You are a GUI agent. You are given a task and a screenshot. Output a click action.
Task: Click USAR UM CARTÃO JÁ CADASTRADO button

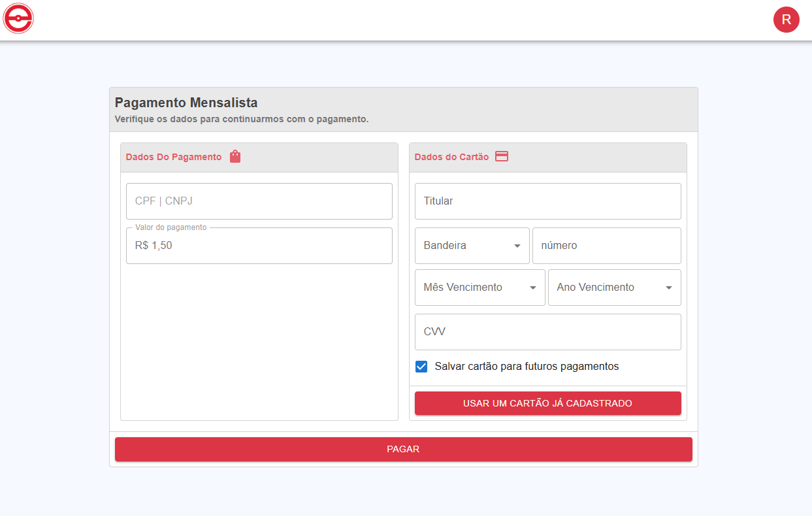548,403
